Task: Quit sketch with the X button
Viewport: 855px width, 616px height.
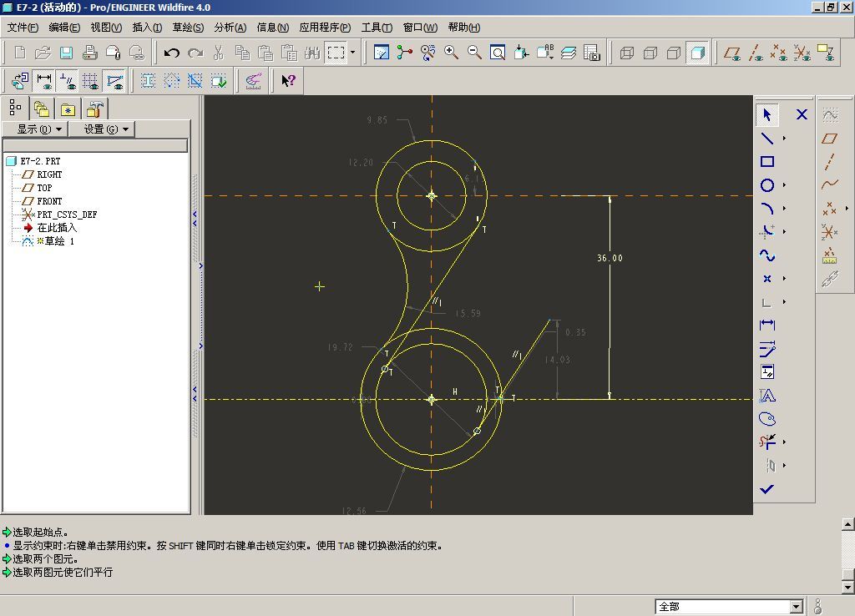Action: [802, 114]
